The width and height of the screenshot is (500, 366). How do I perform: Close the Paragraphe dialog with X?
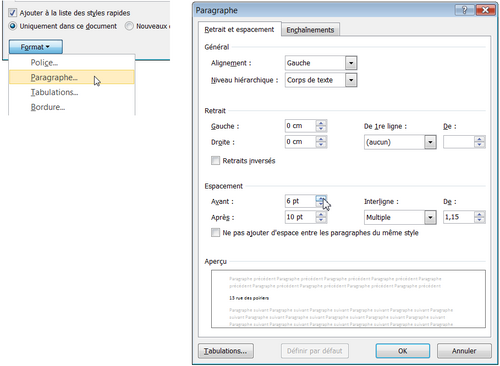pos(485,10)
